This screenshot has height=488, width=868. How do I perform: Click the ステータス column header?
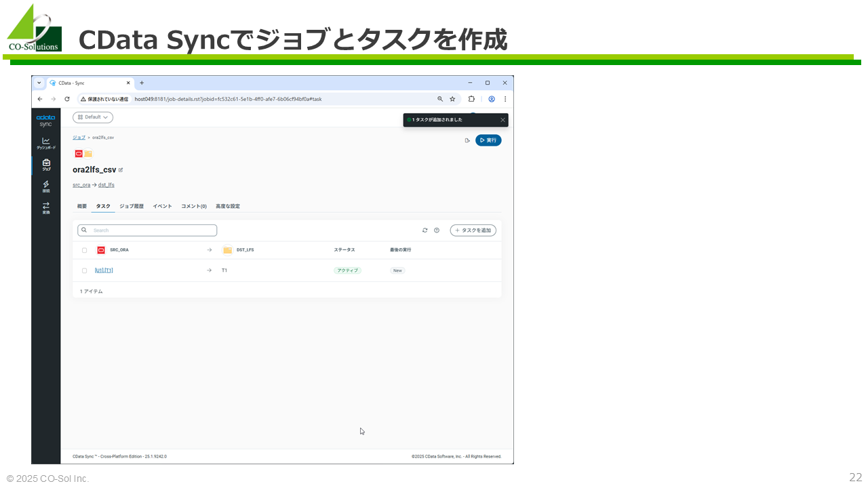[344, 250]
